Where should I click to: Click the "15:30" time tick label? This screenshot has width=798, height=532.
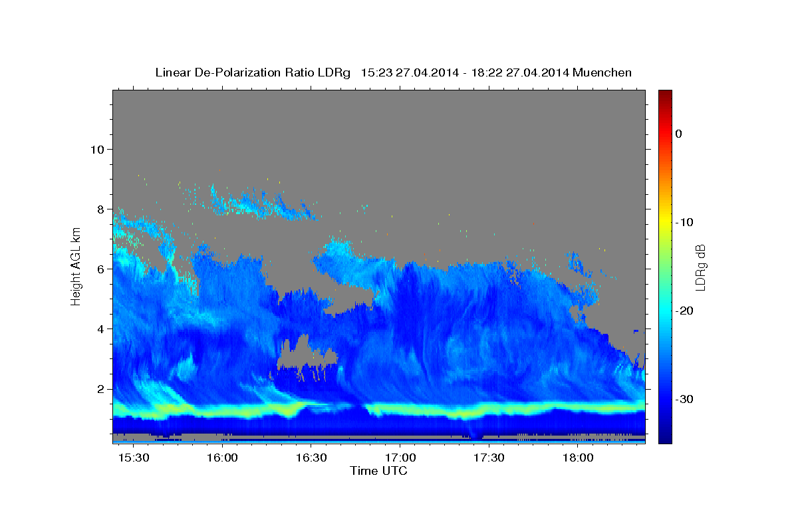point(134,458)
